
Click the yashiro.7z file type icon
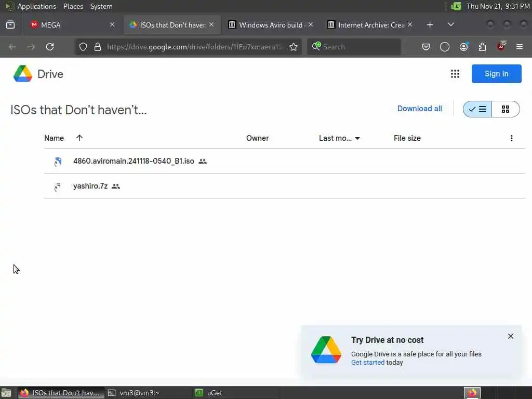coord(57,187)
